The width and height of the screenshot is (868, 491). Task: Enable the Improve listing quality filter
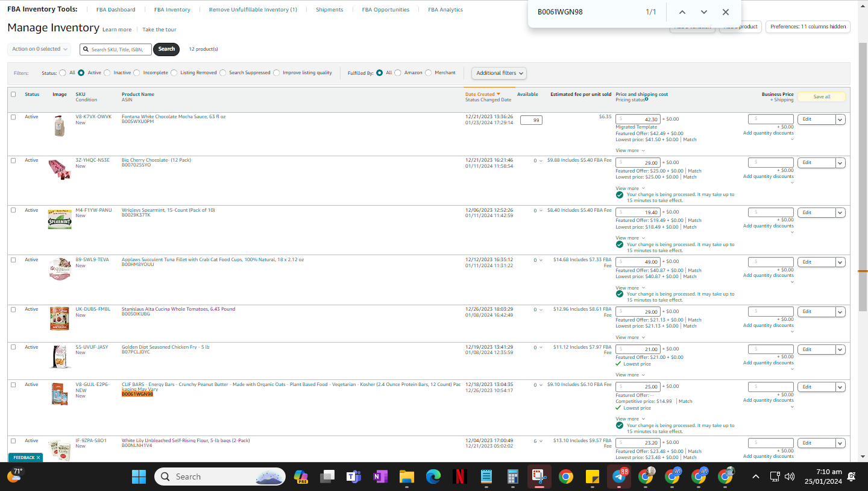(277, 73)
